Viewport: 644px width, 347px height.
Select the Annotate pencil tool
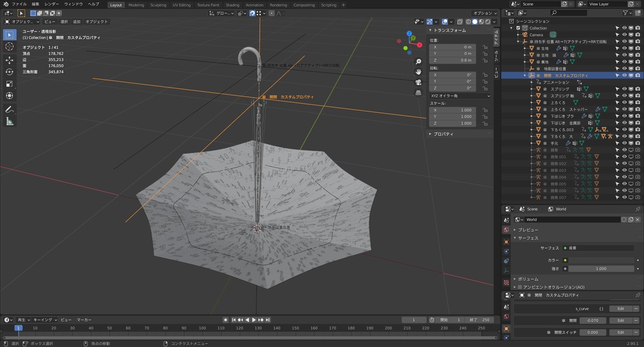coord(9,109)
